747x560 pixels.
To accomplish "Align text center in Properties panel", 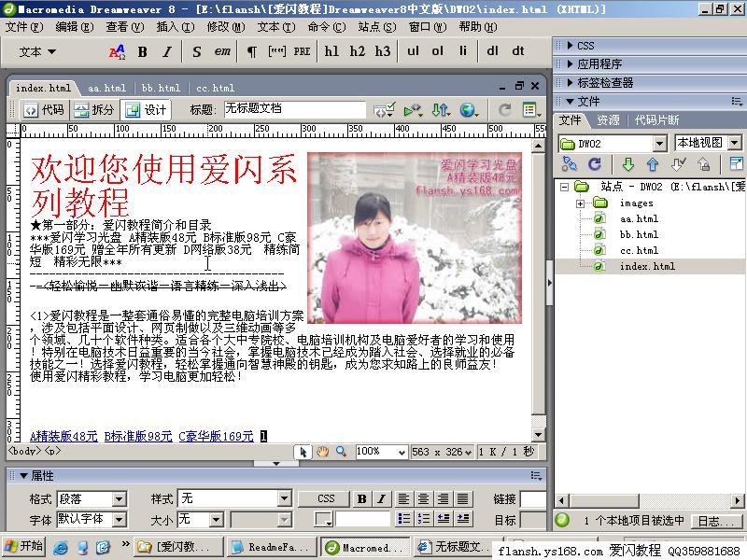I will (423, 499).
